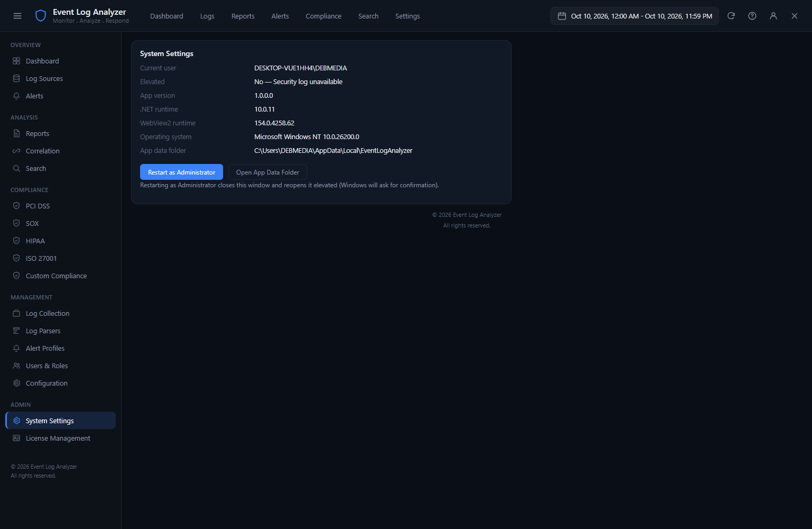Select System Settings sidebar item
This screenshot has height=529, width=812.
[60, 421]
